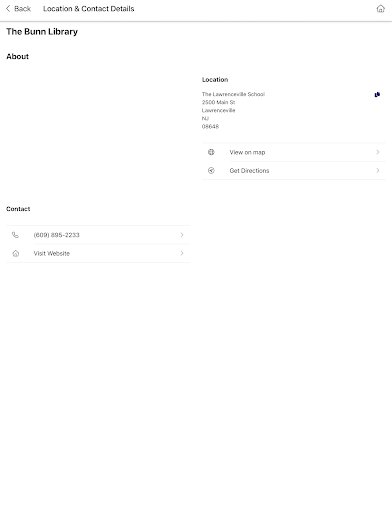Select the 08648 zip code
Viewport: 392px width, 512px height.
210,126
